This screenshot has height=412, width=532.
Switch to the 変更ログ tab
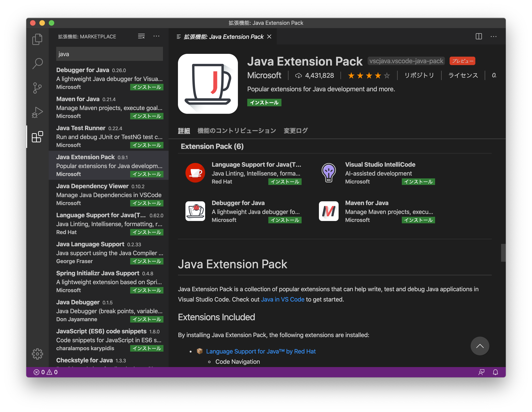click(x=296, y=131)
